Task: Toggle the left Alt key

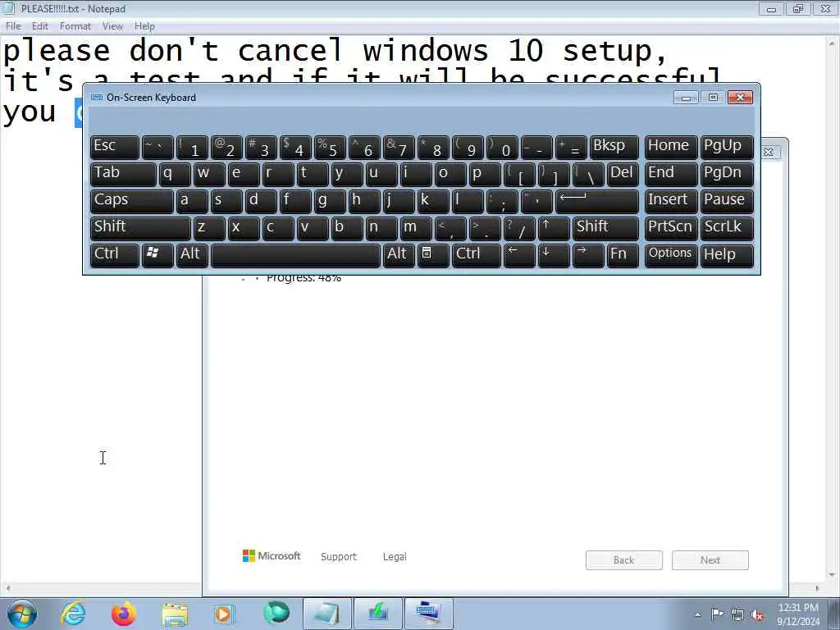Action: point(192,254)
